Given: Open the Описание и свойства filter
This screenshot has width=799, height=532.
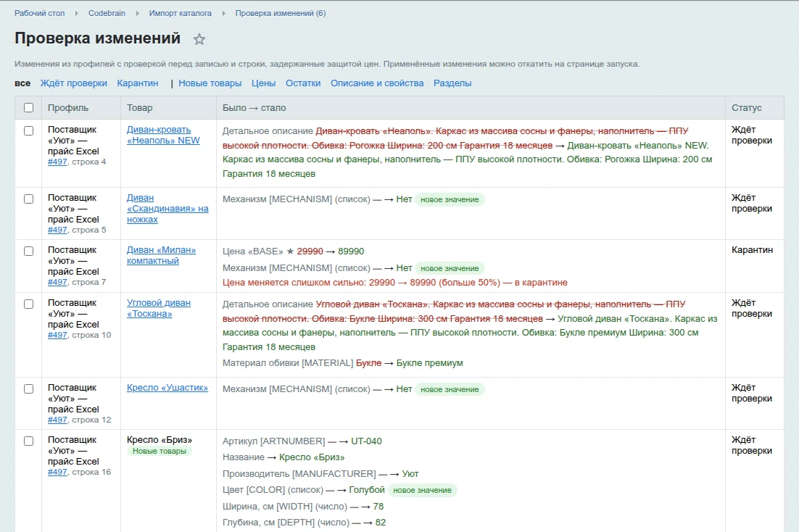Looking at the screenshot, I should (x=377, y=83).
